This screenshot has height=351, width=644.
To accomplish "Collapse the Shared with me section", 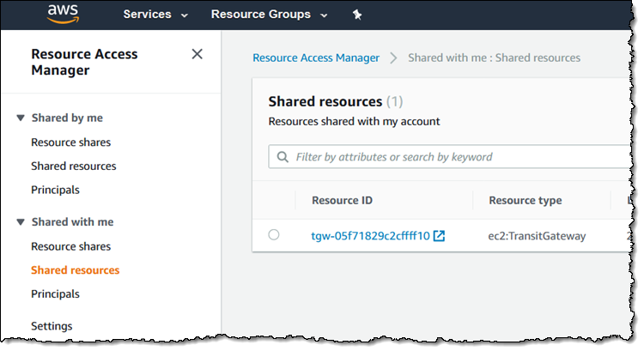I will [x=21, y=221].
